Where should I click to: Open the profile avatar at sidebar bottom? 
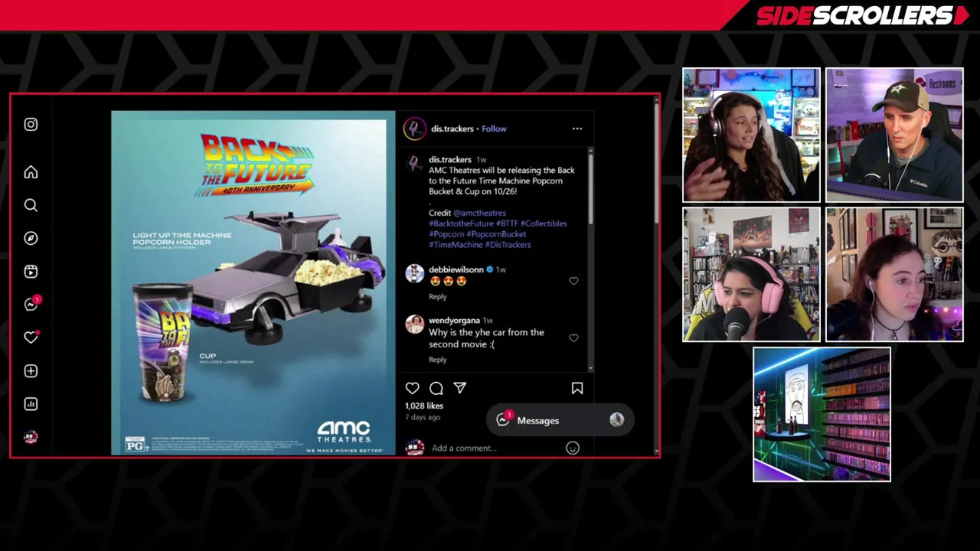31,437
